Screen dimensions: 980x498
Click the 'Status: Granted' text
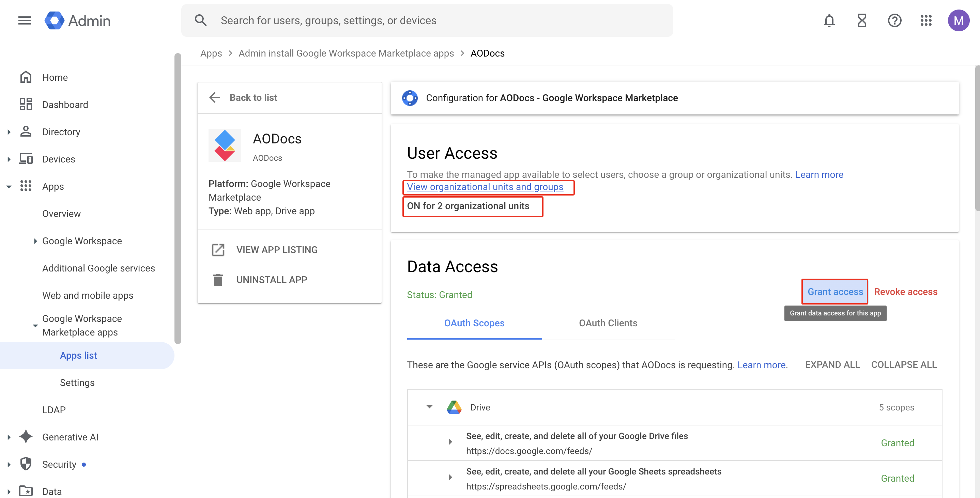[x=440, y=295]
